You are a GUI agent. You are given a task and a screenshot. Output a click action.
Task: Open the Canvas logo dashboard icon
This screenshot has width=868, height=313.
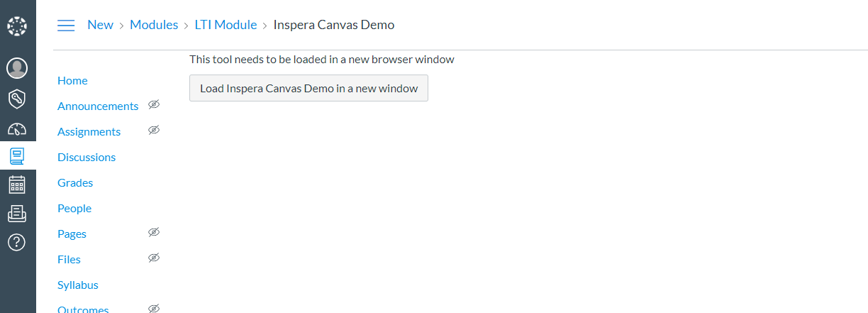click(x=16, y=27)
